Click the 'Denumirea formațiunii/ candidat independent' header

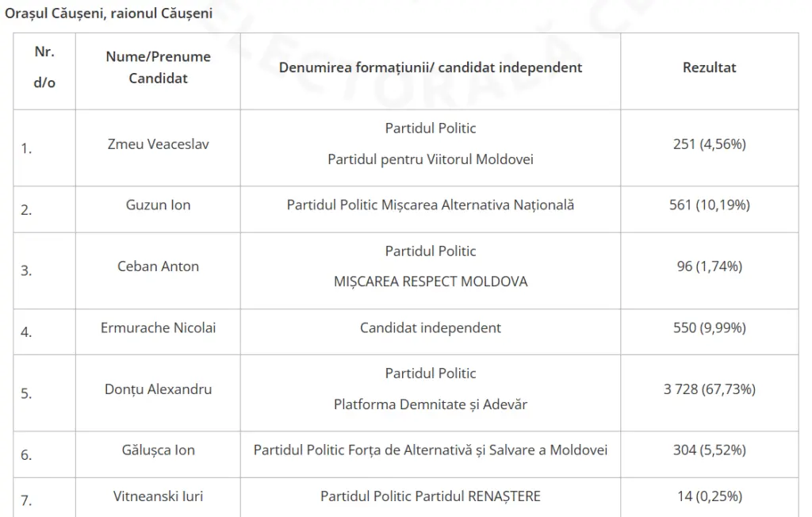pos(431,67)
